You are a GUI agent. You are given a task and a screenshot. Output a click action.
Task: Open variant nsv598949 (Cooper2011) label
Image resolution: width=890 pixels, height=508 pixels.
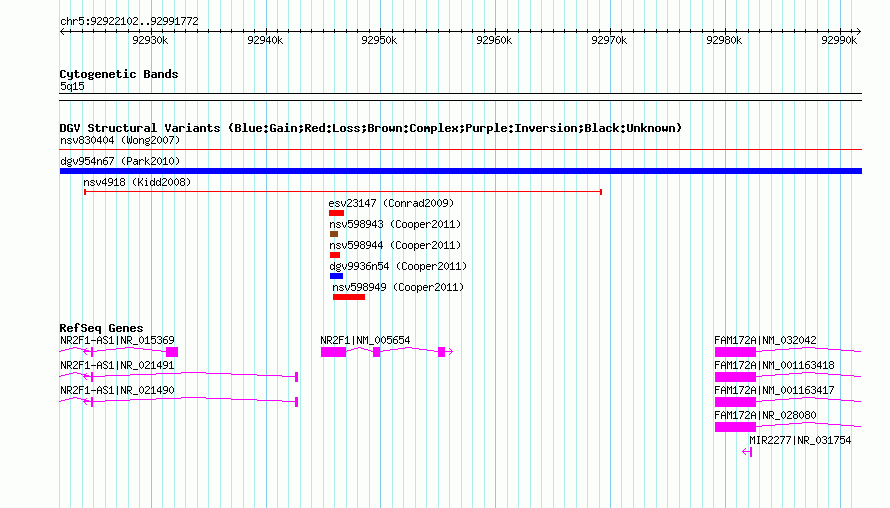coord(398,287)
